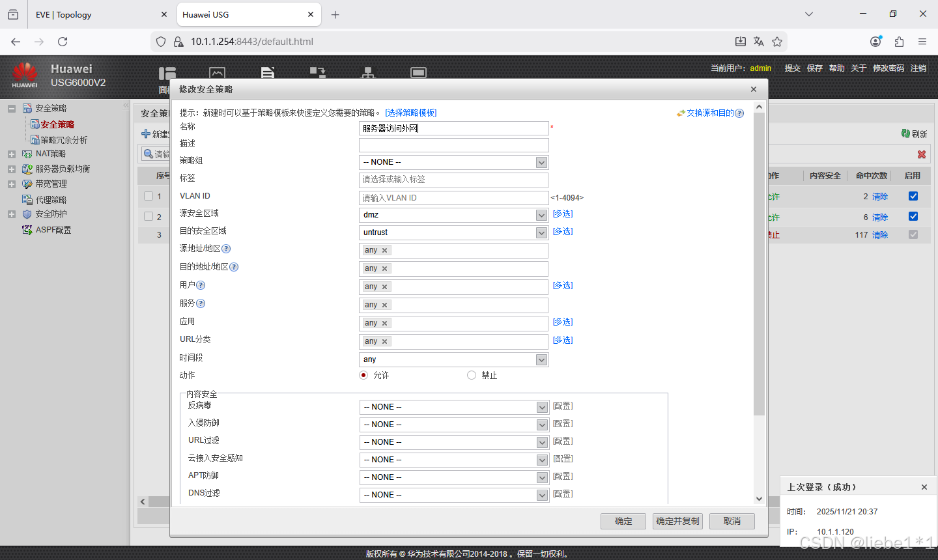Click the 选择策略模板 link

(x=411, y=113)
